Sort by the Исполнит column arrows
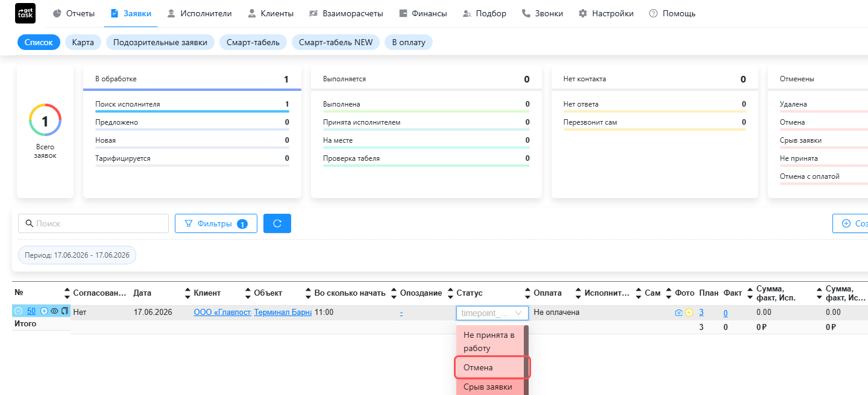Screen dimensions: 868x395 [639, 293]
